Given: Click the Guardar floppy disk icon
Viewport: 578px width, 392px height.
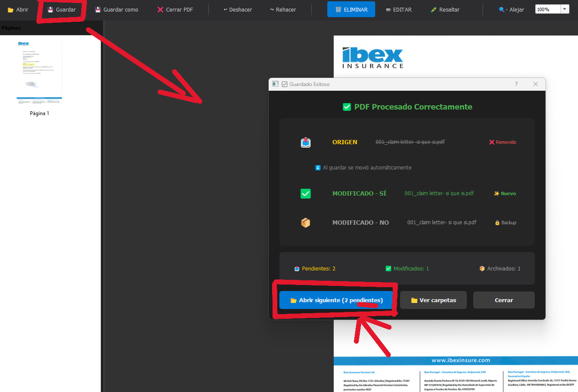Looking at the screenshot, I should [50, 9].
